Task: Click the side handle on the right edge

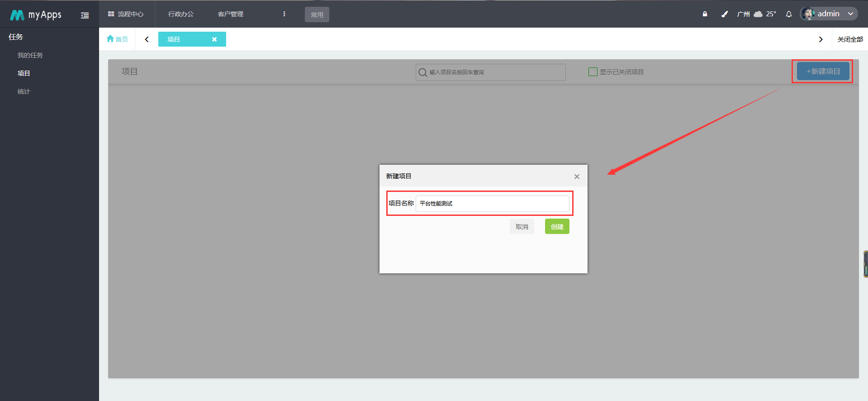Action: pos(866,264)
